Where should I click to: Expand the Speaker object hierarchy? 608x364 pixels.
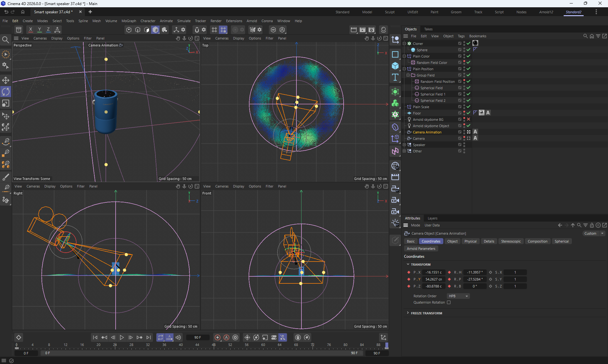click(404, 145)
